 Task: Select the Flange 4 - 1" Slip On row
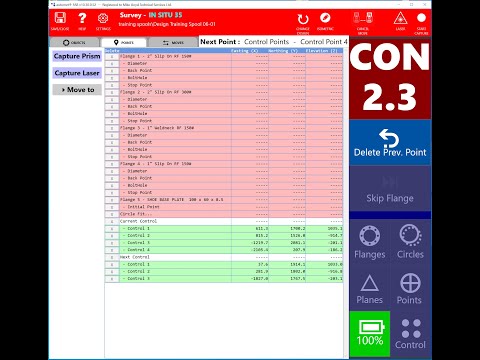coord(224,164)
